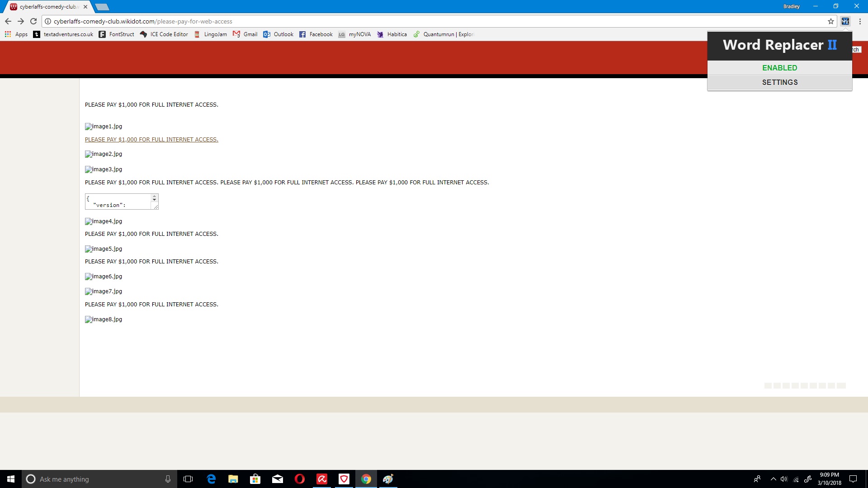
Task: Open the Gmail bookmark
Action: [x=245, y=34]
